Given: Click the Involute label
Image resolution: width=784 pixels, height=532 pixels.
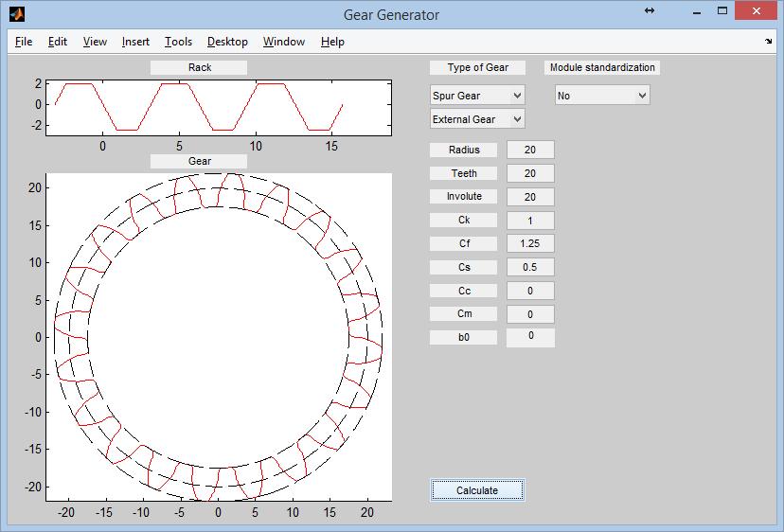Looking at the screenshot, I should pos(464,196).
